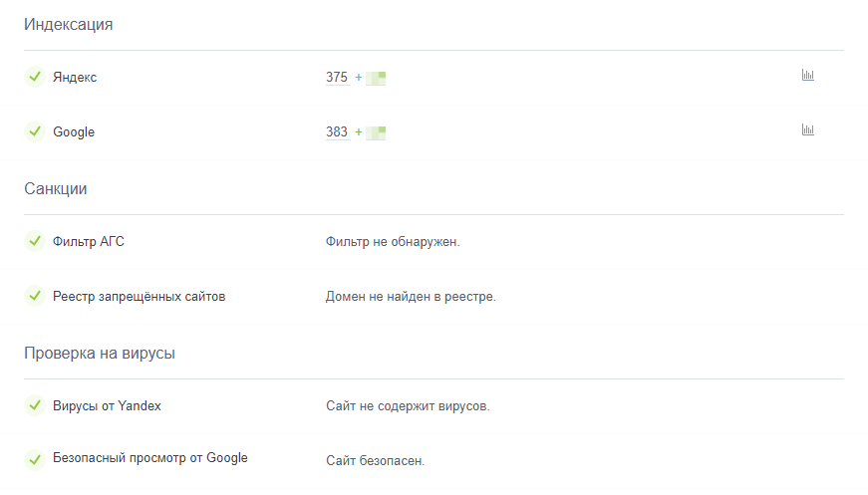
Task: Click the checkmark for Реестр запрещённых сайтов
Action: tap(34, 296)
